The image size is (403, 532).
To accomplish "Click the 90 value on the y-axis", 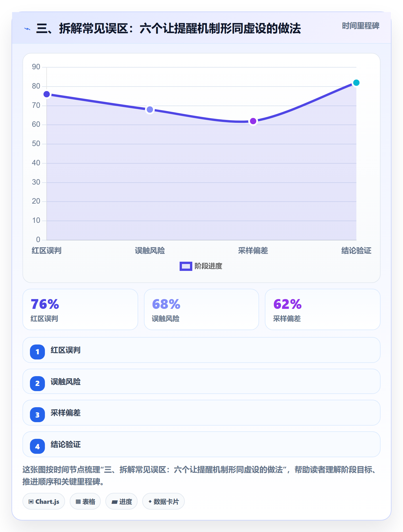I will click(36, 67).
